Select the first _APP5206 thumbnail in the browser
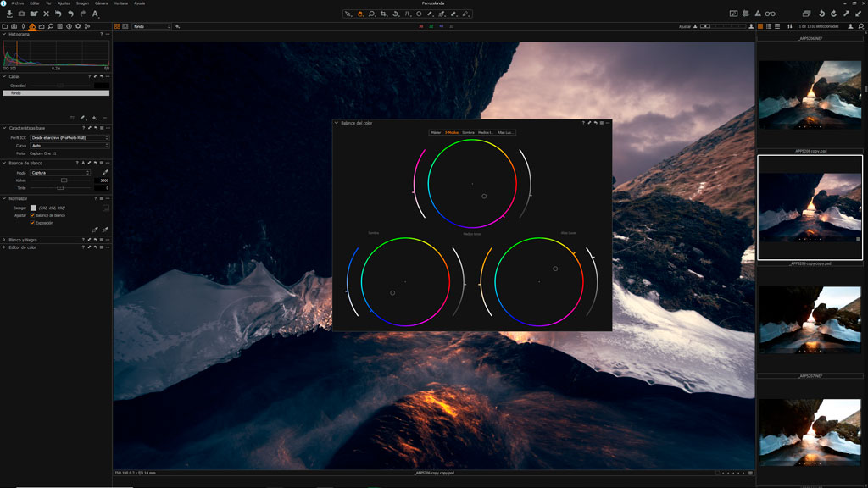 click(x=810, y=93)
